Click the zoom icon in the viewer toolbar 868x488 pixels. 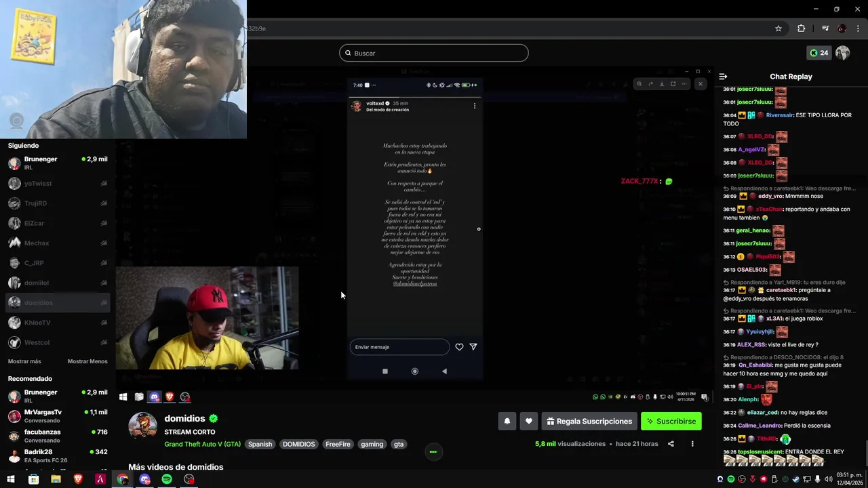click(x=639, y=84)
